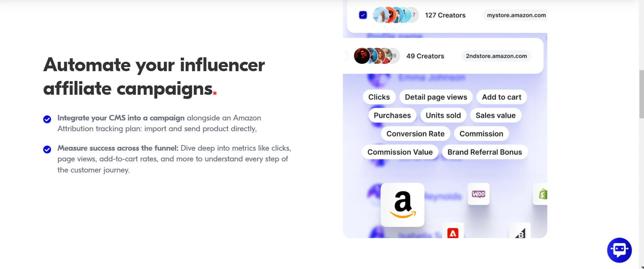
Task: Open the chatbot widget
Action: [x=619, y=250]
